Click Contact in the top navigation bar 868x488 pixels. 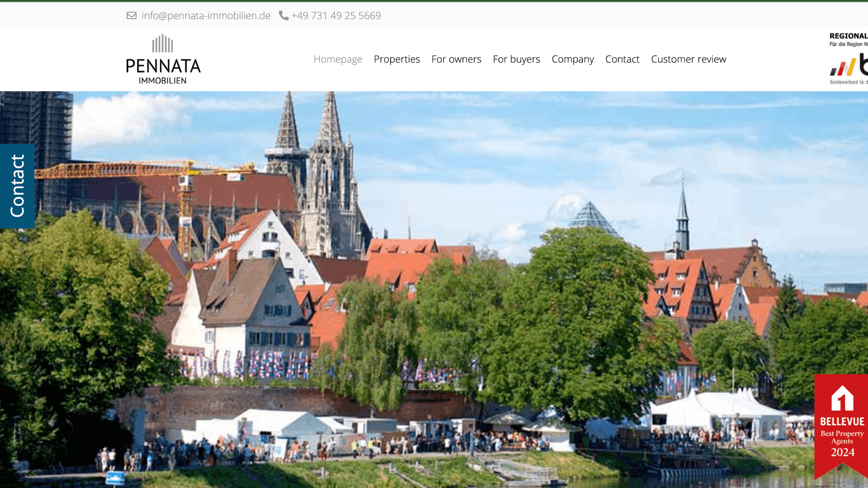click(x=622, y=59)
